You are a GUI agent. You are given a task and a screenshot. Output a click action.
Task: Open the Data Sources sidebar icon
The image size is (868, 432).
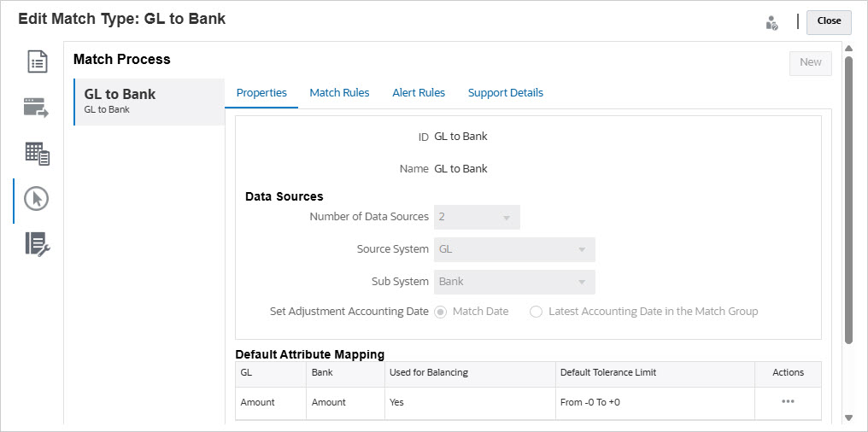pos(37,108)
